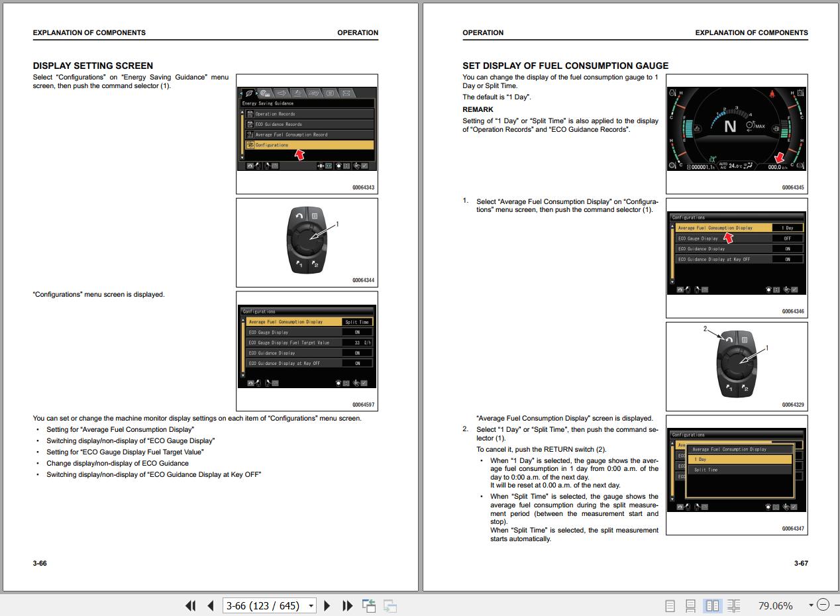
Task: Click right page header OPERATION
Action: (483, 32)
